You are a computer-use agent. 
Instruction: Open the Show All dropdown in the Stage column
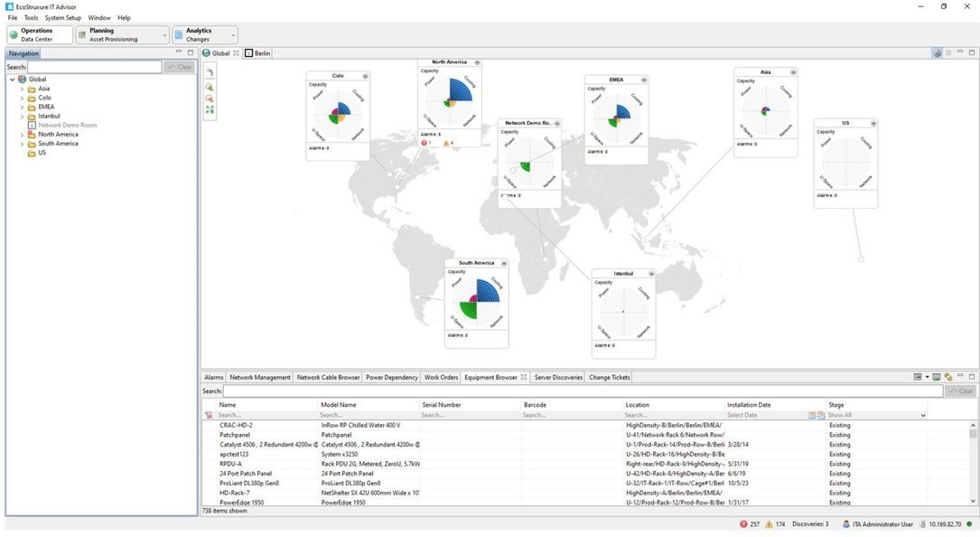[x=921, y=415]
